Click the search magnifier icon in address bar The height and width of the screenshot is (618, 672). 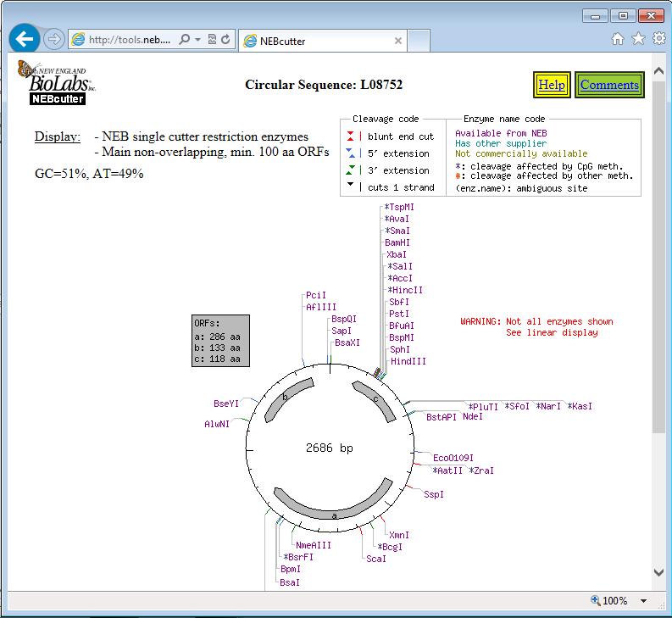click(x=184, y=40)
